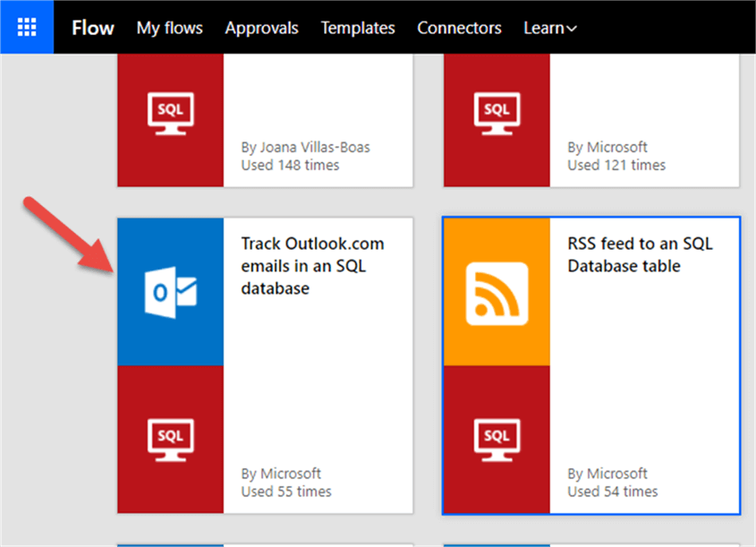Expand the Learn dropdown menu
This screenshot has height=547, width=756.
coord(550,28)
